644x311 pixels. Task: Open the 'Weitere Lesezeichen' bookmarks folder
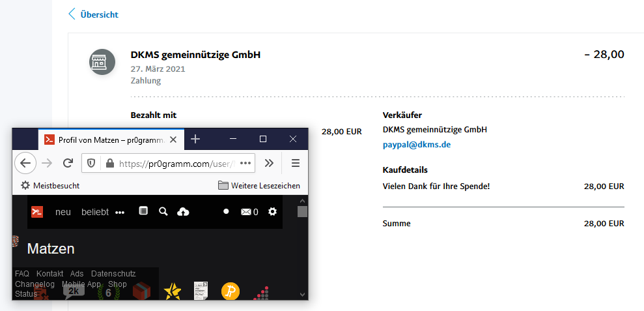pos(259,186)
